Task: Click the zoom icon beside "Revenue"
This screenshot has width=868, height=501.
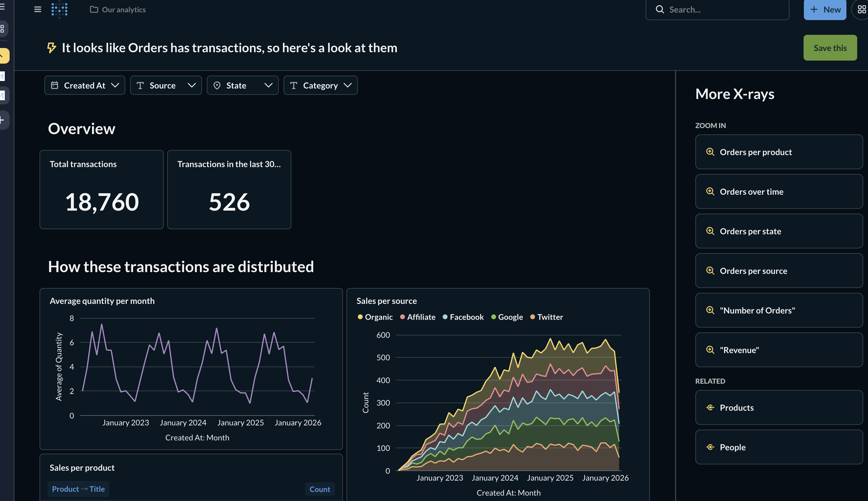Action: click(710, 349)
